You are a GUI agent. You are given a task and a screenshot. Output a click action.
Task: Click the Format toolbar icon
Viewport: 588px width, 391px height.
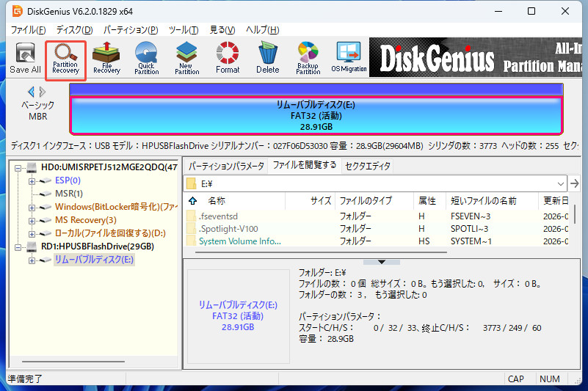(228, 58)
